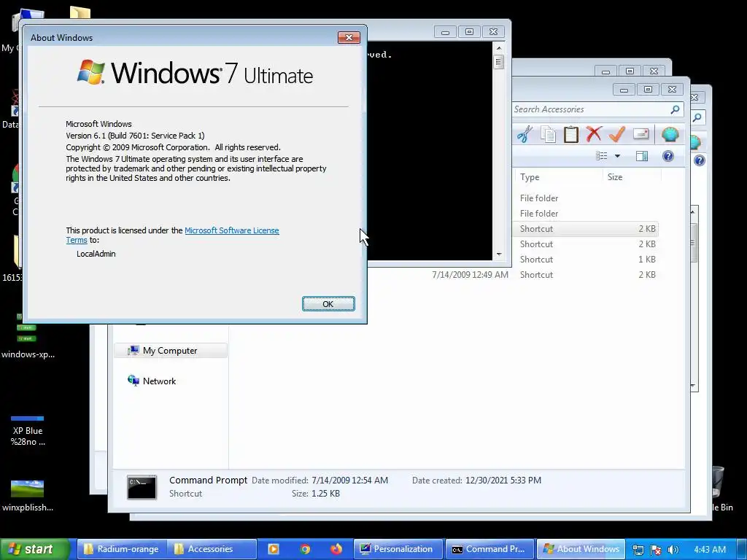Select the first File folder row
Image resolution: width=747 pixels, height=560 pixels.
click(586, 198)
